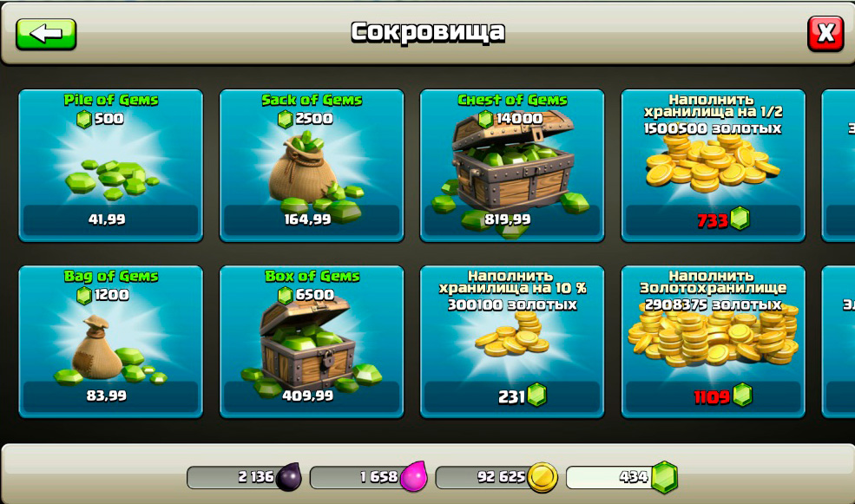This screenshot has width=855, height=504.
Task: Select the Sack of Gems 2500 pack
Action: 312,166
